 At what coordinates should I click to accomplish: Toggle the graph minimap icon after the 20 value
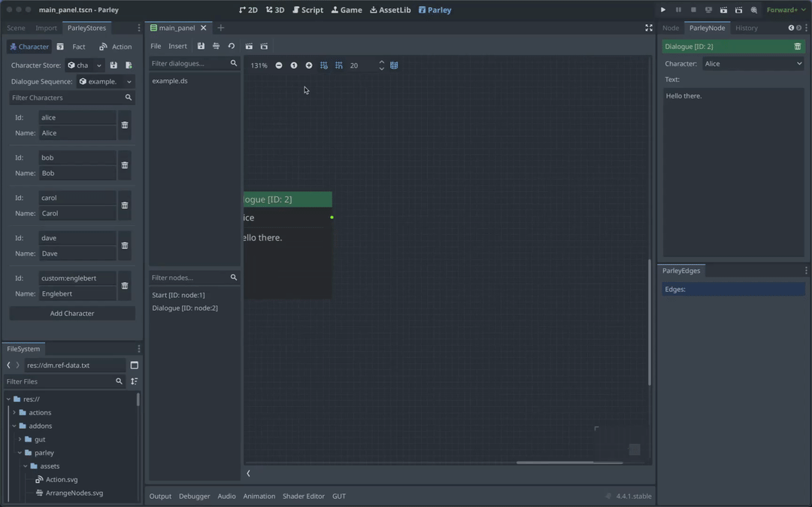point(393,65)
